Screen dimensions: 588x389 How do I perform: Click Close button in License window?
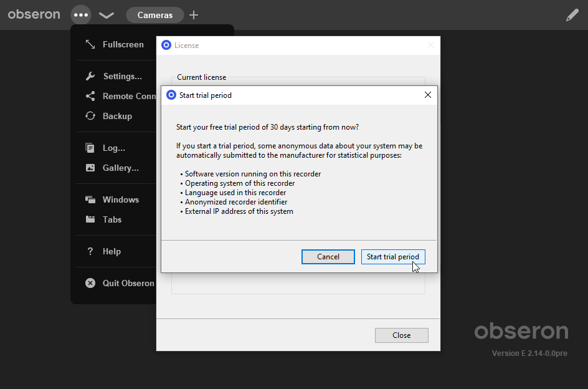(x=402, y=335)
